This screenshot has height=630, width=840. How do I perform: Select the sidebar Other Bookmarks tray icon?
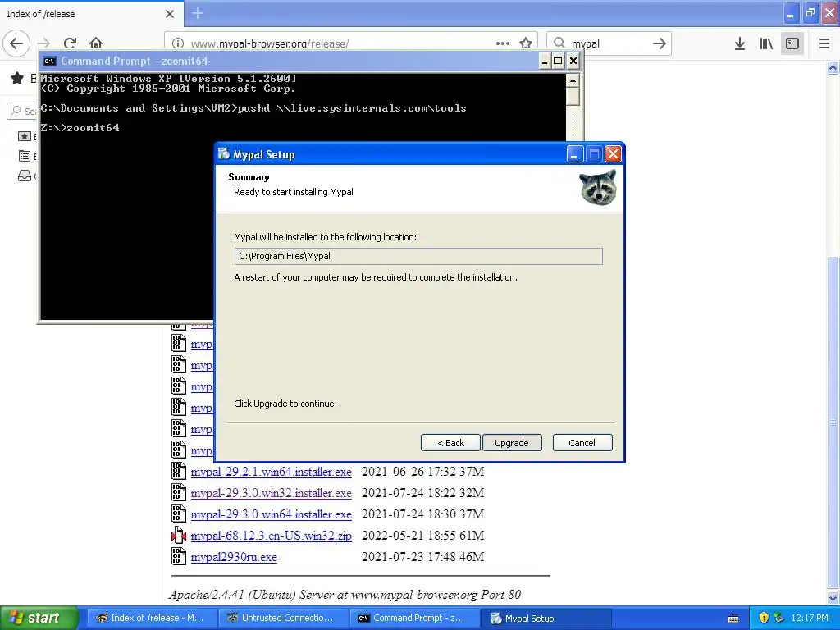[x=25, y=176]
